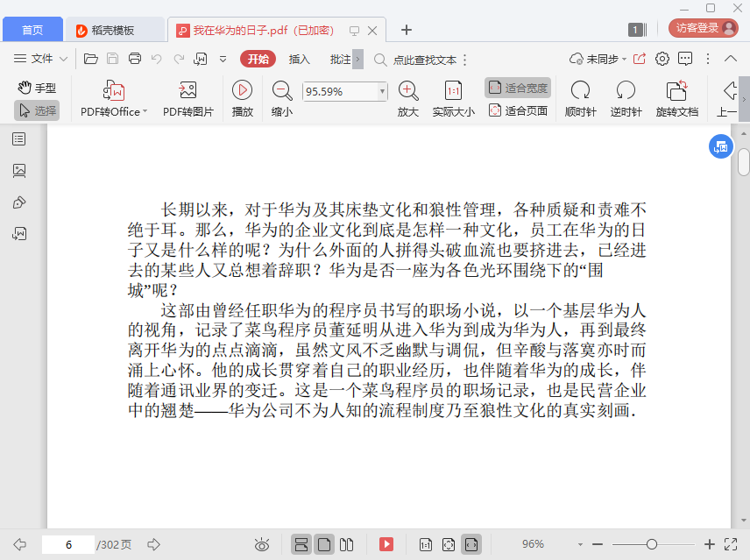Click actual size 1:1 icon in status bar
750x560 pixels.
pos(425,544)
